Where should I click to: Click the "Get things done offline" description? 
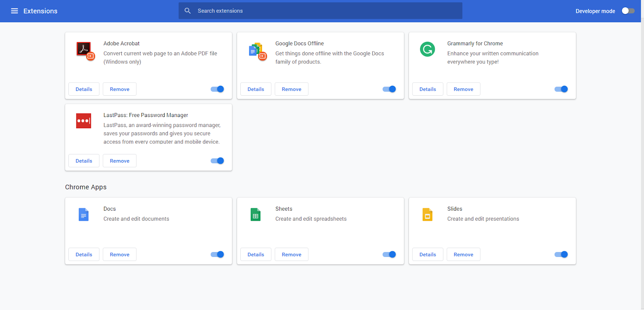(x=330, y=57)
